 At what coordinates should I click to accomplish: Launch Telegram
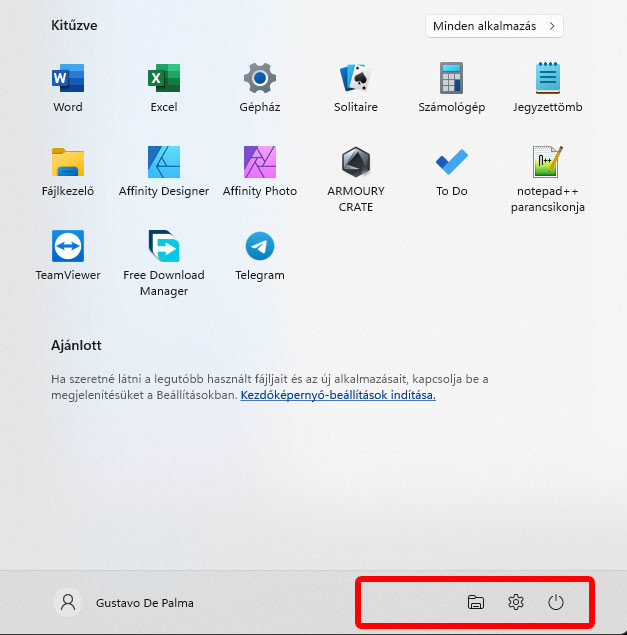coord(260,247)
